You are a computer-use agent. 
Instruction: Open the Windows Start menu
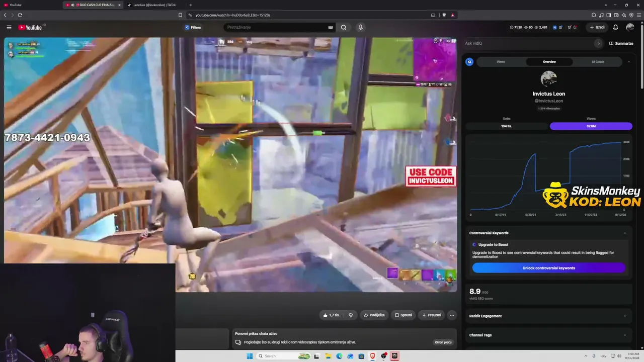[250, 356]
